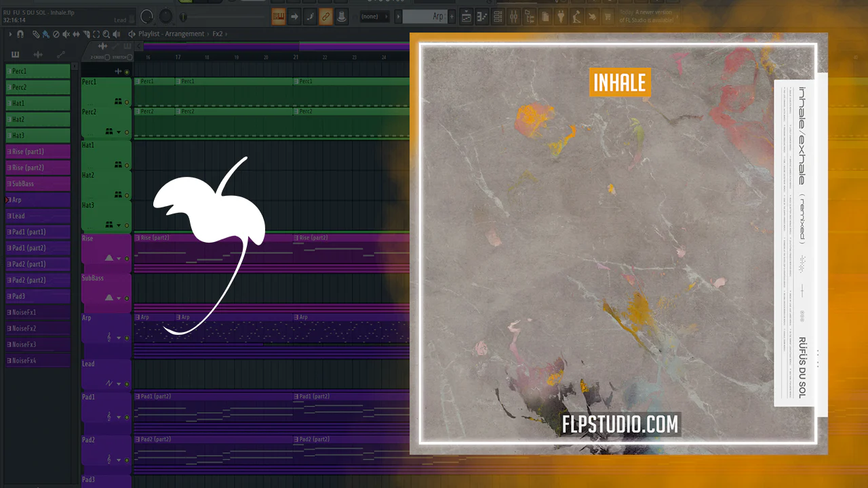The image size is (868, 488).
Task: Toggle the Arp track mute LED
Action: tap(126, 338)
